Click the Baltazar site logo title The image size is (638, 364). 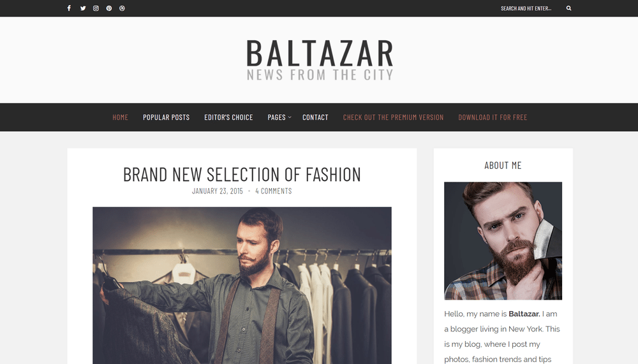(x=320, y=53)
